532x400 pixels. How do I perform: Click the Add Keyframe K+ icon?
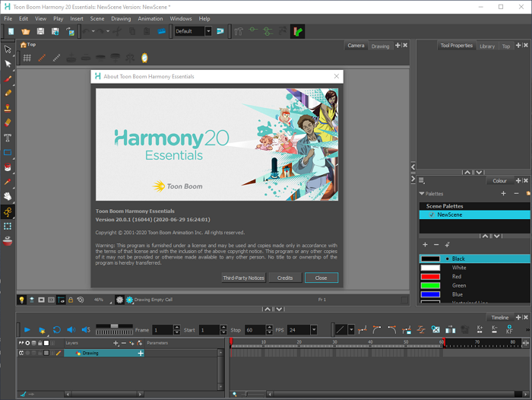point(480,329)
